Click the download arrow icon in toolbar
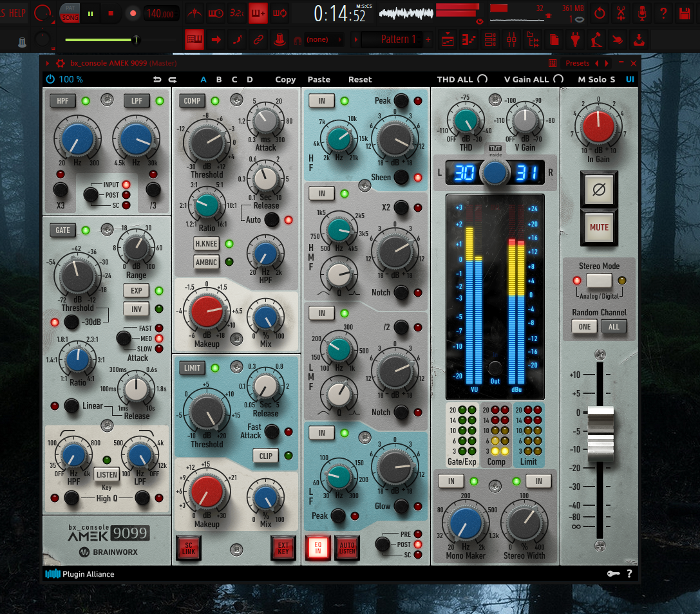 pos(639,40)
